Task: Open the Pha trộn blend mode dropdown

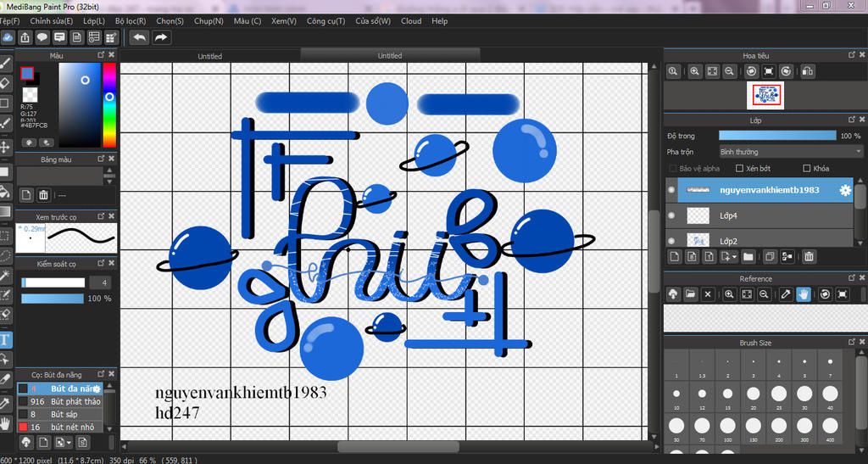Action: (x=791, y=151)
